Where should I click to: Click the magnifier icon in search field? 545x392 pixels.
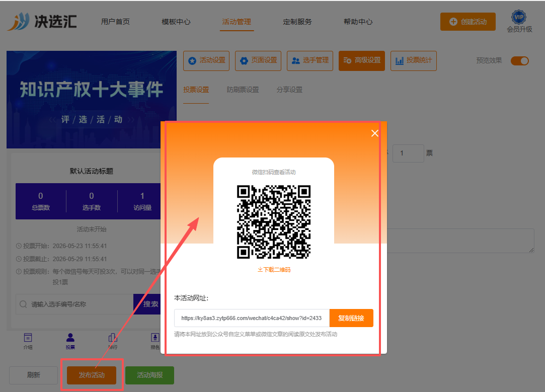pos(23,304)
